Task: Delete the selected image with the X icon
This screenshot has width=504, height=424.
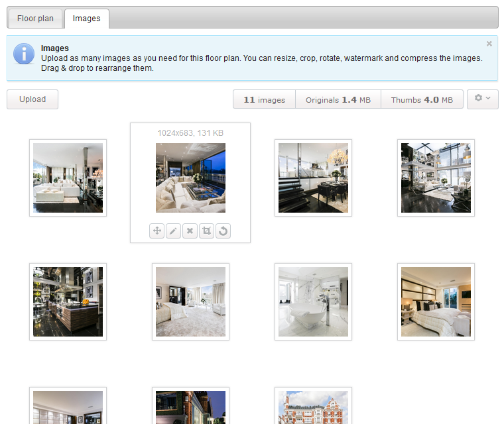Action: click(190, 231)
